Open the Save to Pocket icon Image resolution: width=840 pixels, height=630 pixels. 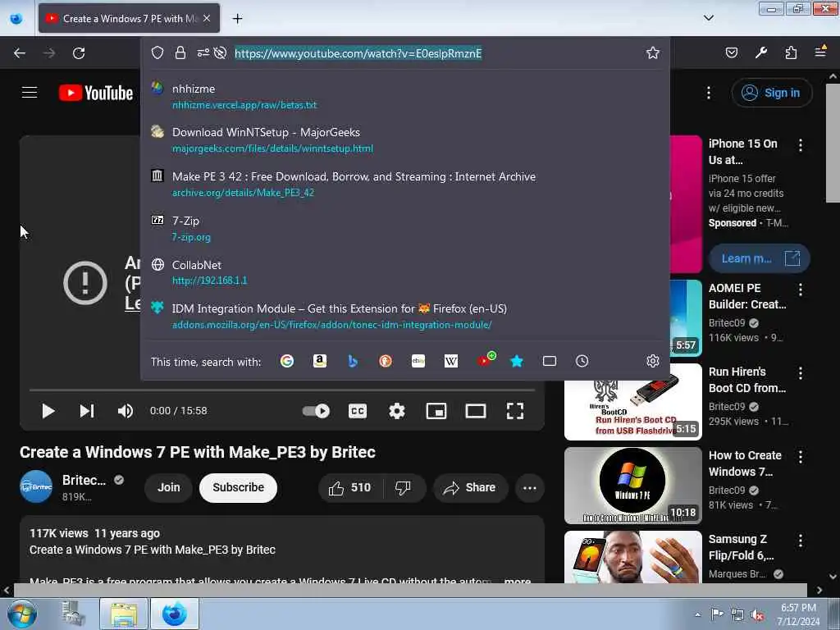[731, 52]
